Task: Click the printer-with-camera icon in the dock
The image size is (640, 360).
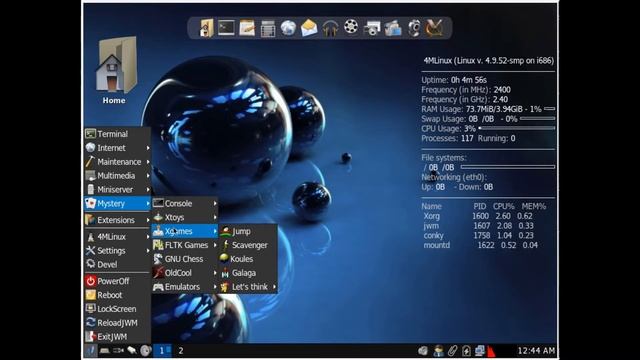Action: pyautogui.click(x=372, y=28)
